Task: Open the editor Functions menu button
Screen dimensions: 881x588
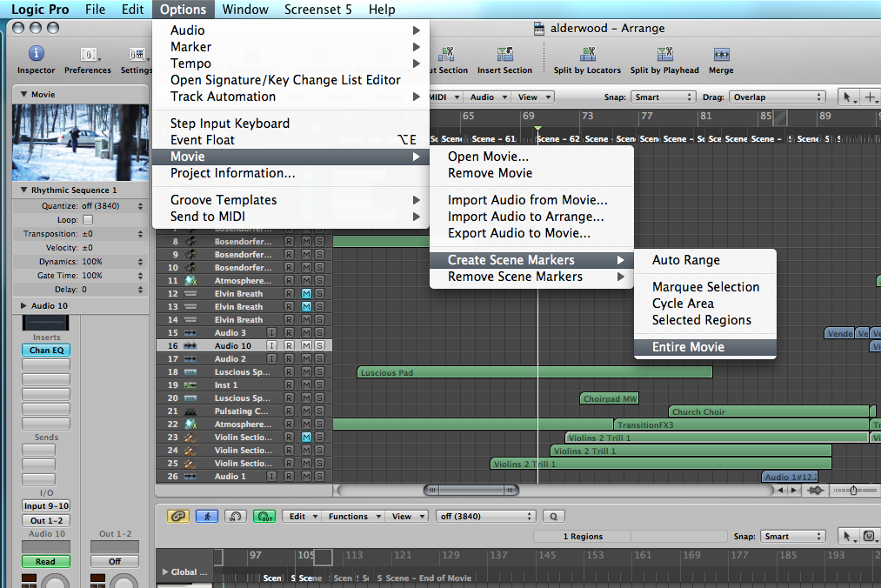Action: (355, 516)
